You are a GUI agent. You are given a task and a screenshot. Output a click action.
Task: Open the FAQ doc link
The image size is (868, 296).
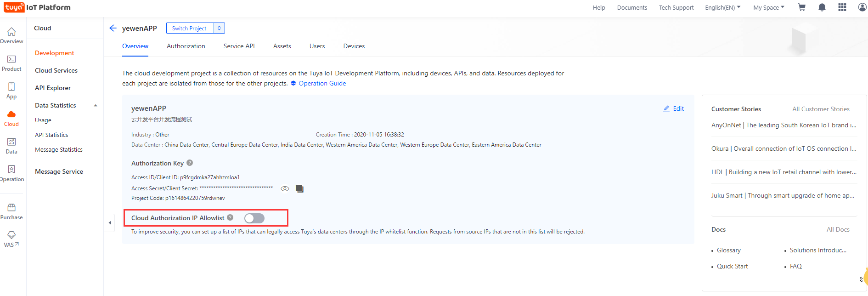[x=796, y=266]
